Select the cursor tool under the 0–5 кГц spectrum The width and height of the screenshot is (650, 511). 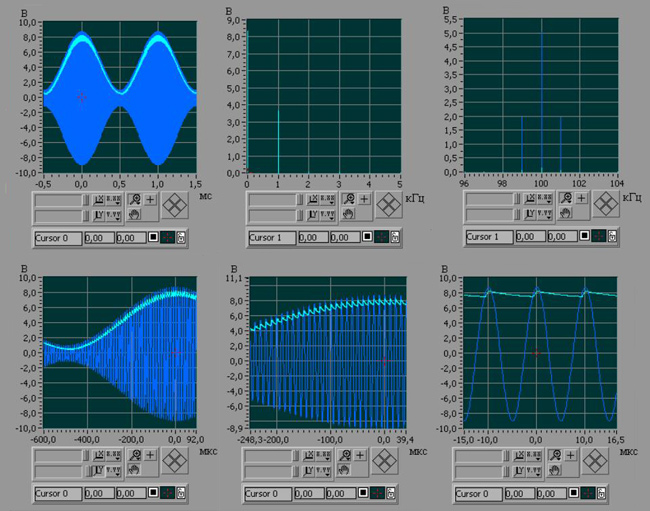pos(364,199)
